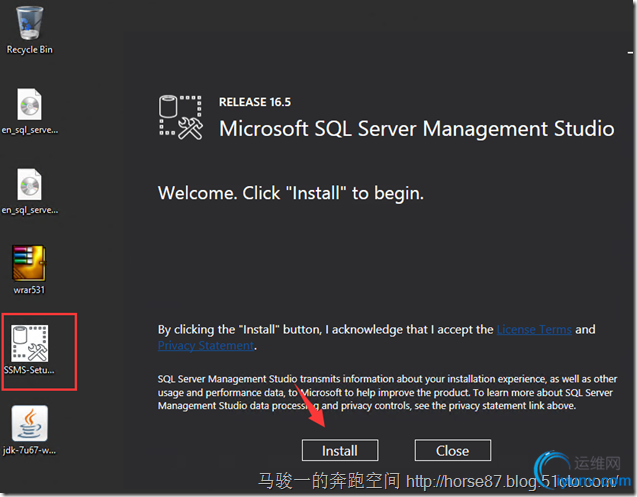Click the Welcome message text
This screenshot has width=637, height=497.
291,193
